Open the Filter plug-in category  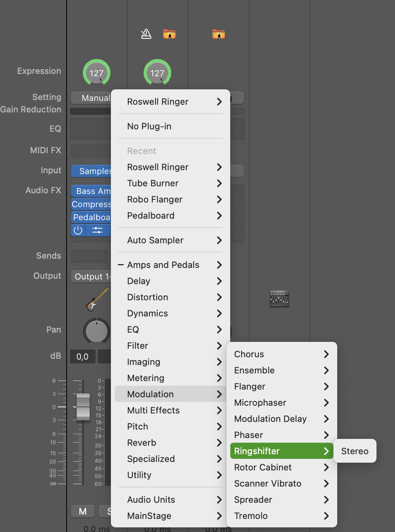[171, 346]
